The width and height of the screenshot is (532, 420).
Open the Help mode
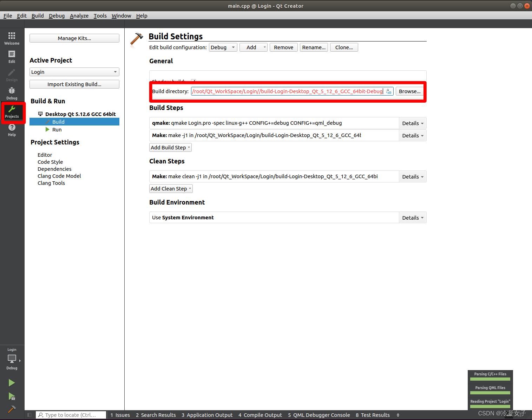[12, 130]
